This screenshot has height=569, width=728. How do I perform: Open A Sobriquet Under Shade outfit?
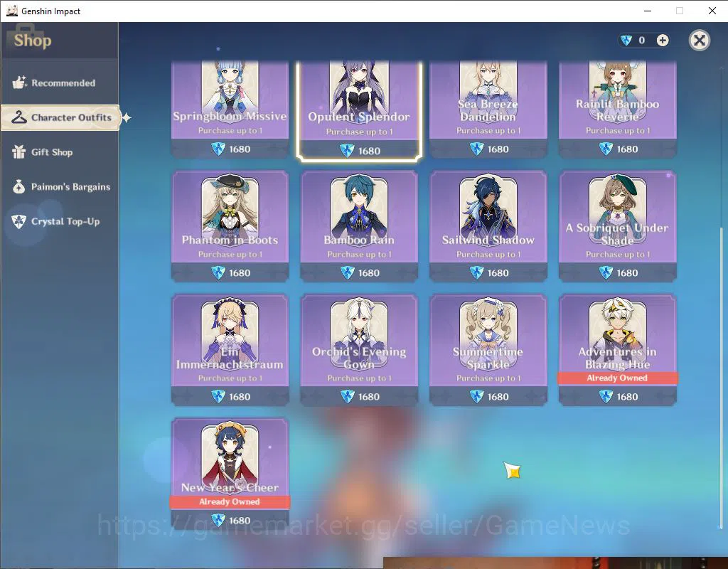point(617,226)
